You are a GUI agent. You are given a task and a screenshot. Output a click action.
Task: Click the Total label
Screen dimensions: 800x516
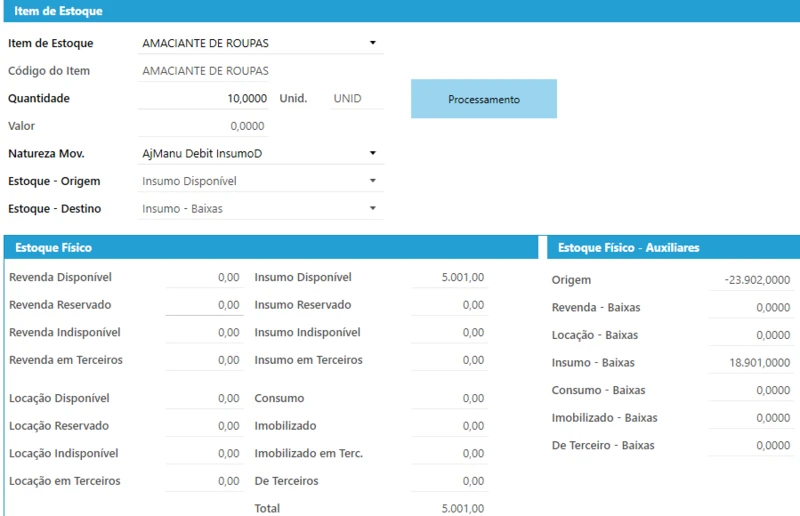pos(267,508)
